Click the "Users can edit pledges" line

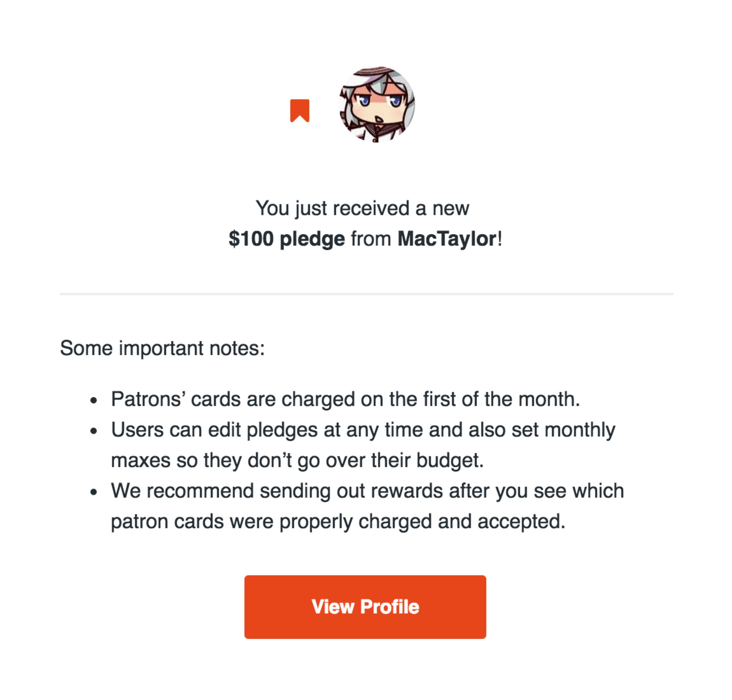(363, 430)
